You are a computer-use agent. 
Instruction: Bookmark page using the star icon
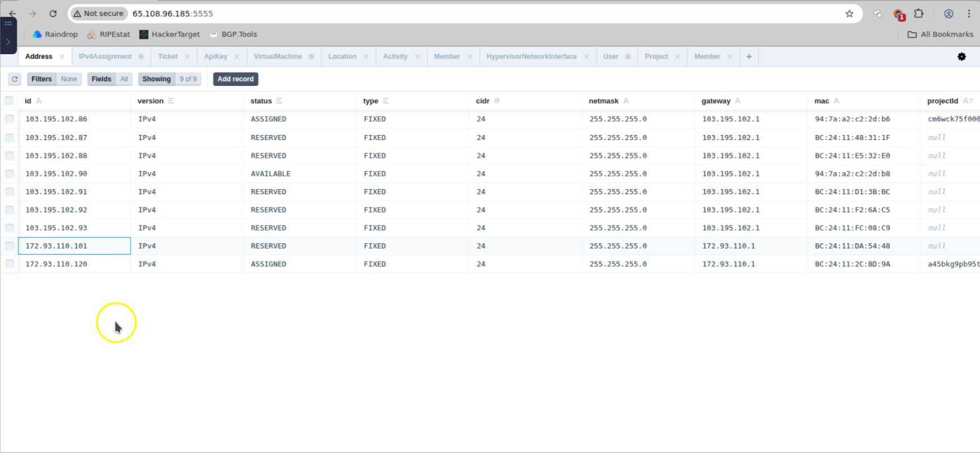849,14
